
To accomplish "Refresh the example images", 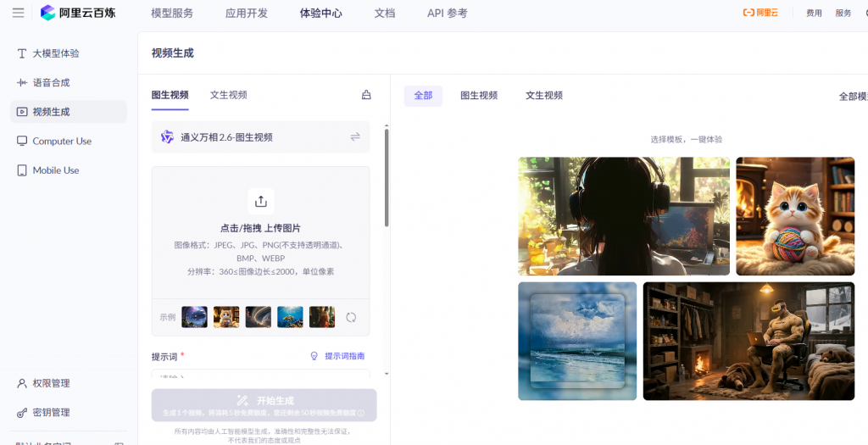I will tap(351, 317).
